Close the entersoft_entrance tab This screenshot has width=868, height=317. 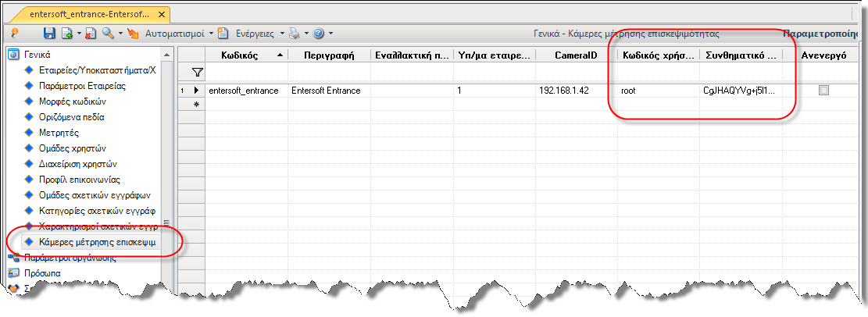click(161, 14)
